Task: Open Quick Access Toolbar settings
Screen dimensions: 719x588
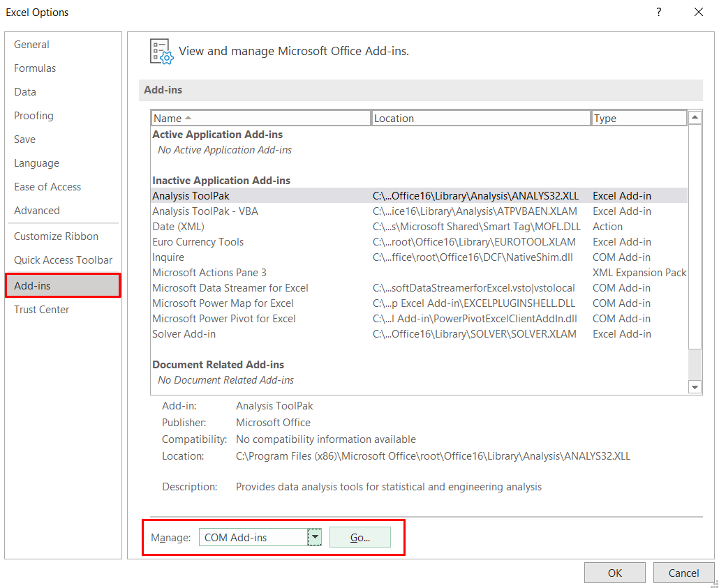Action: tap(64, 260)
